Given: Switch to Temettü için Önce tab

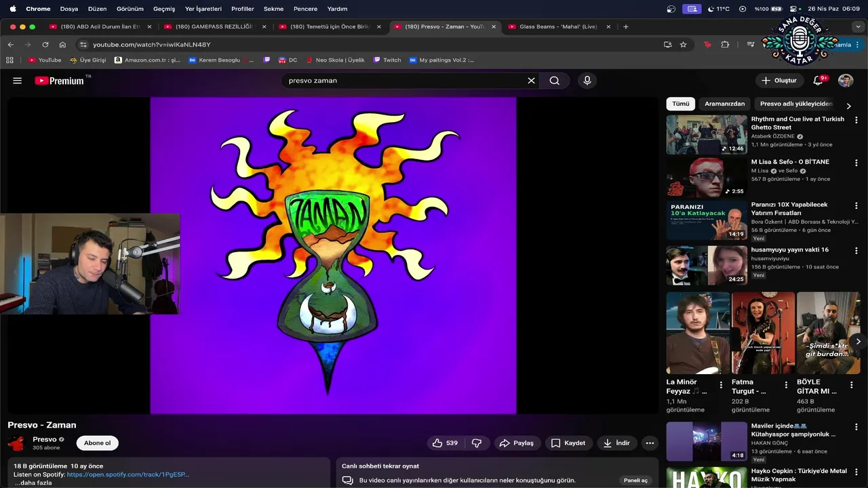Looking at the screenshot, I should (x=330, y=27).
